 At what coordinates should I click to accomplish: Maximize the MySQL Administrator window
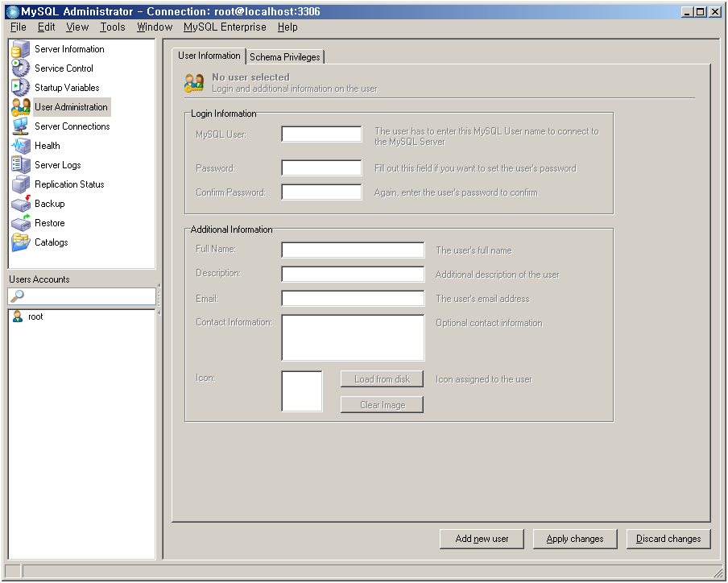click(x=700, y=12)
